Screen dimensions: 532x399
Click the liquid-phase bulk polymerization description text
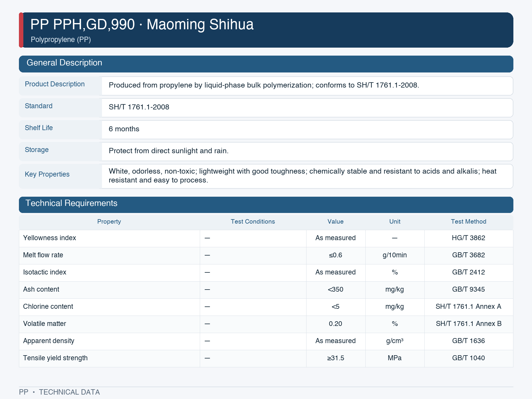click(264, 85)
